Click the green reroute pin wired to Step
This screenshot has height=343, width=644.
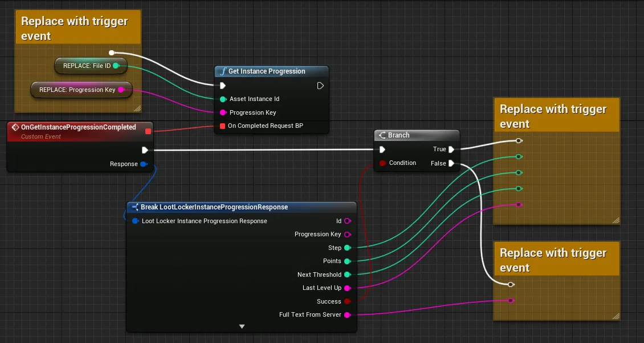(519, 157)
